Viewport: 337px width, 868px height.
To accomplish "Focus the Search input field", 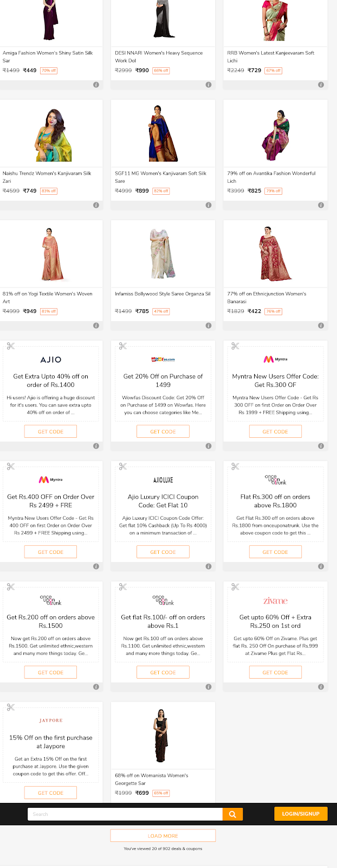I will click(x=125, y=814).
